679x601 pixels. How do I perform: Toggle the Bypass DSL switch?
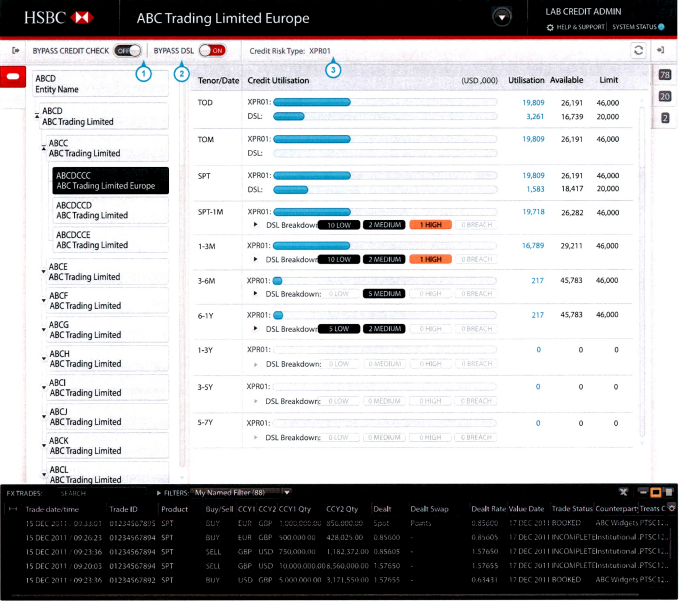click(211, 50)
